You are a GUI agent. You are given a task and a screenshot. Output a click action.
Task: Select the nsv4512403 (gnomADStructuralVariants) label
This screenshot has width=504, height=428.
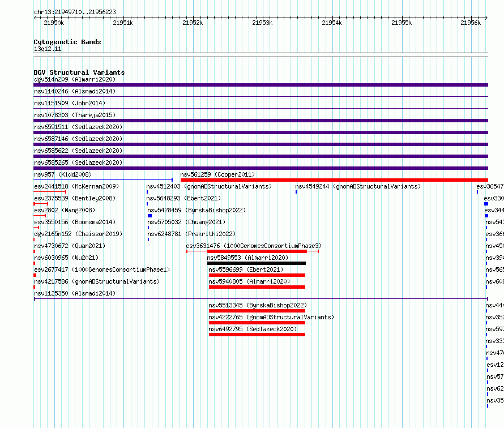(209, 186)
